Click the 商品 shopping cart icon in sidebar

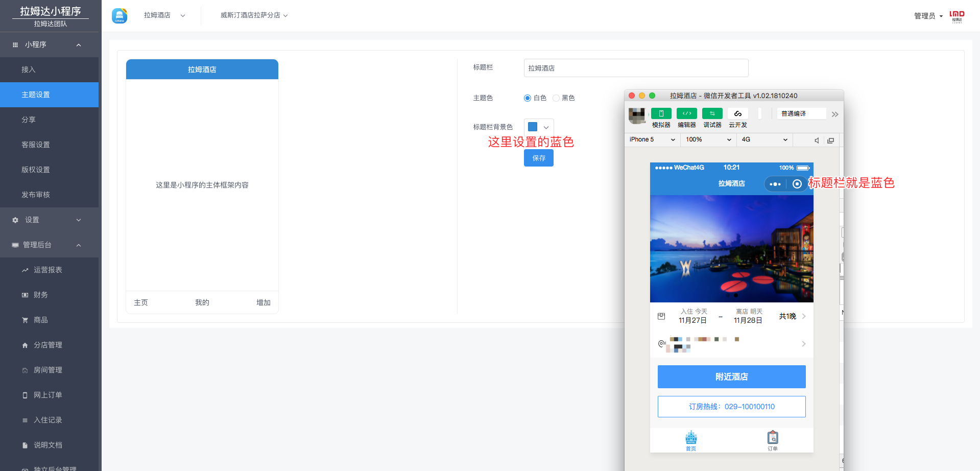click(x=25, y=320)
